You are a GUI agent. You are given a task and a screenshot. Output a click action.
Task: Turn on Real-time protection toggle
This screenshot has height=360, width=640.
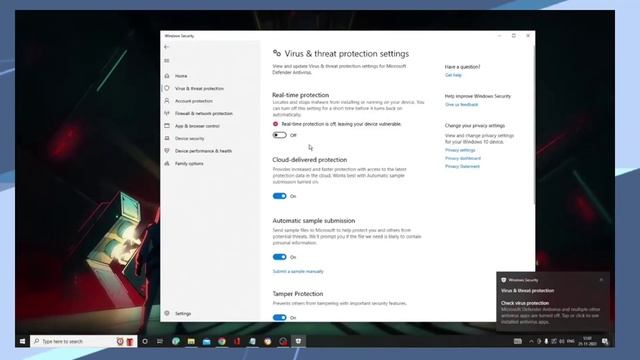point(280,135)
